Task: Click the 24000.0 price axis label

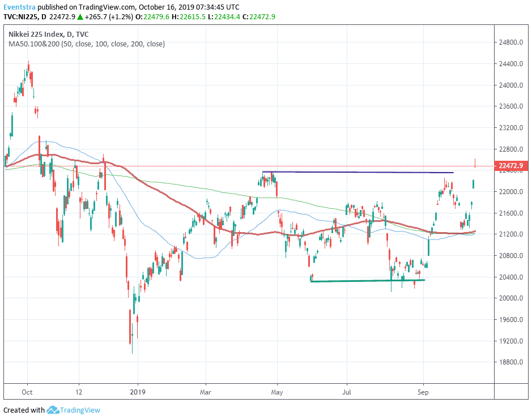Action: point(511,85)
